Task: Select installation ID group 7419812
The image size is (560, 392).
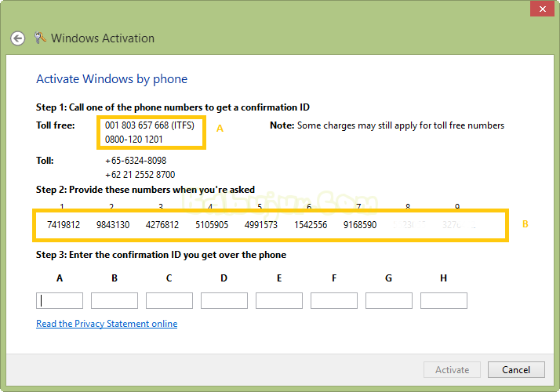Action: pos(64,225)
